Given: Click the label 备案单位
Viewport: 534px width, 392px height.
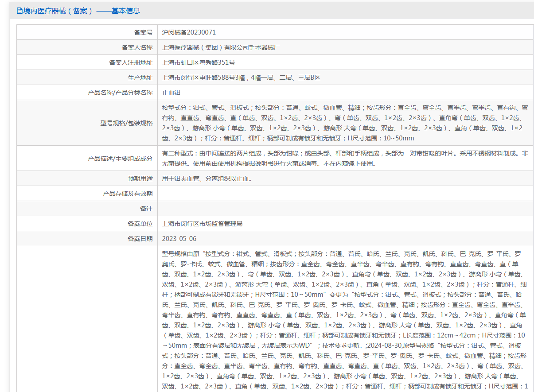Looking at the screenshot, I should pos(140,224).
